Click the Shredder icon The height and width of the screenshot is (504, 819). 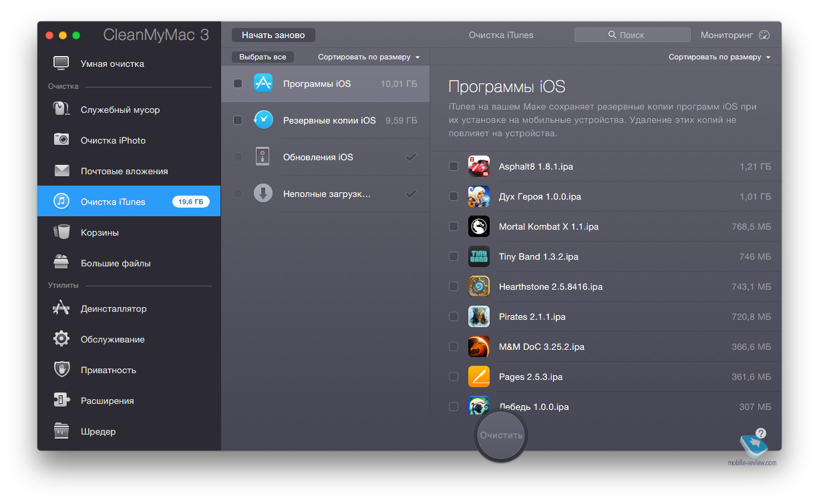[61, 431]
